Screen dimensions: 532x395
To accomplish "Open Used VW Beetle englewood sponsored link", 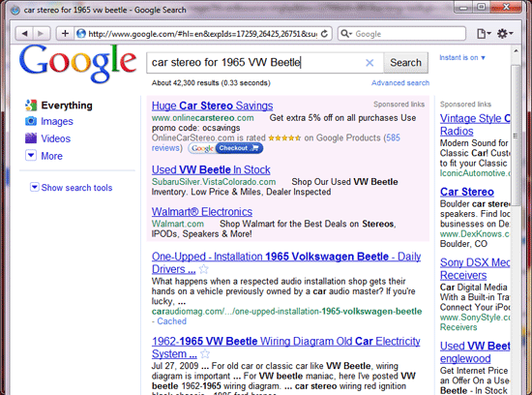I will pos(475,352).
